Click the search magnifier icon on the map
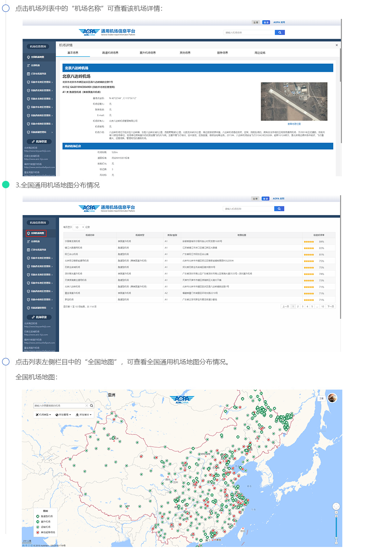The width and height of the screenshot is (392, 554). [92, 406]
